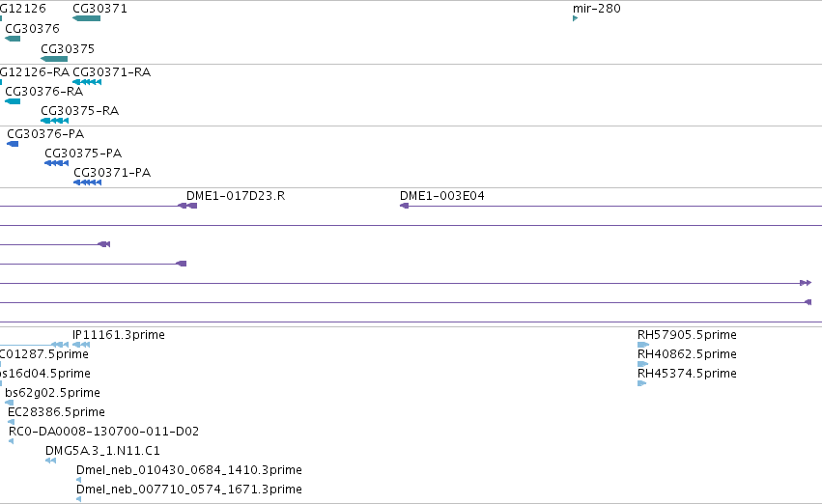Select the CG30375-RA transcript glyph
822x504 pixels.
point(54,121)
